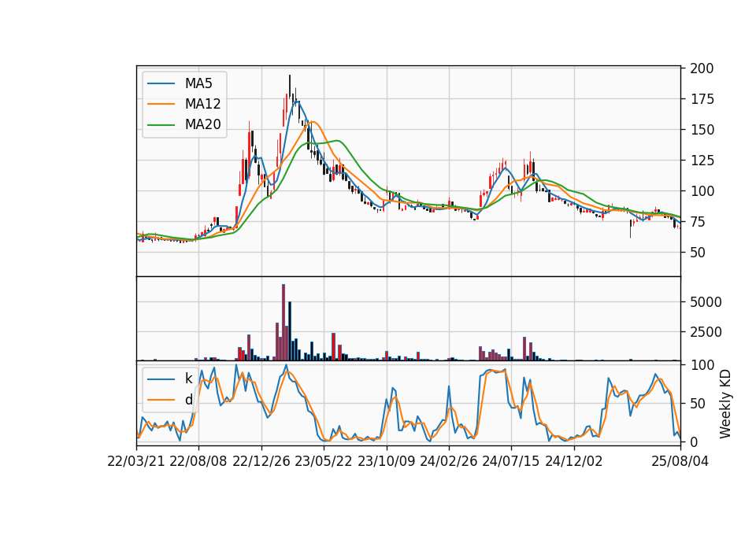
Task: Click the 150 price axis label
Action: [x=702, y=130]
